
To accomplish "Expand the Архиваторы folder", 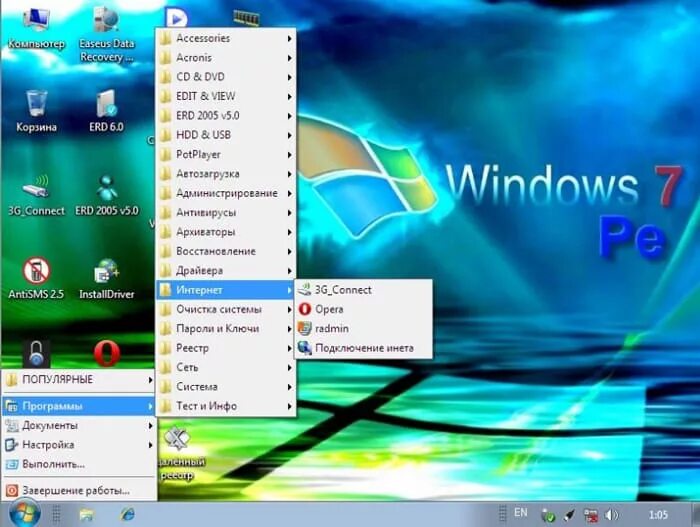I will coord(226,232).
